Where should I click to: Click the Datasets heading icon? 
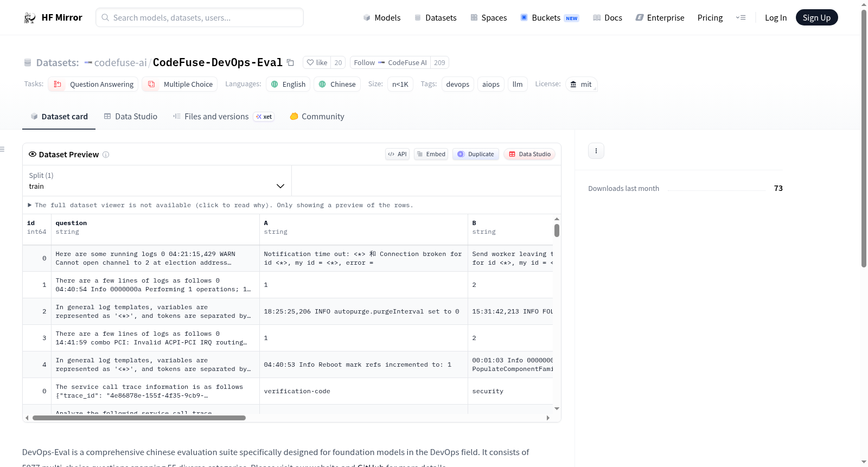tap(28, 63)
